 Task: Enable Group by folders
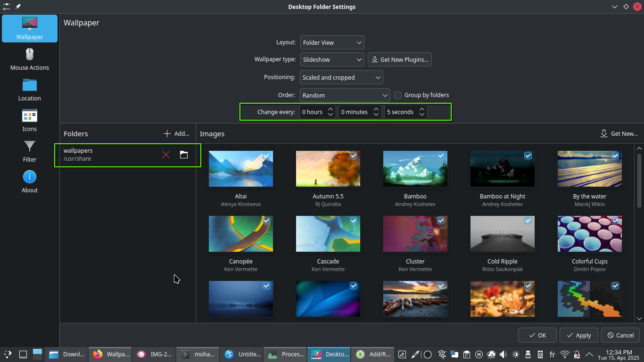coord(397,95)
